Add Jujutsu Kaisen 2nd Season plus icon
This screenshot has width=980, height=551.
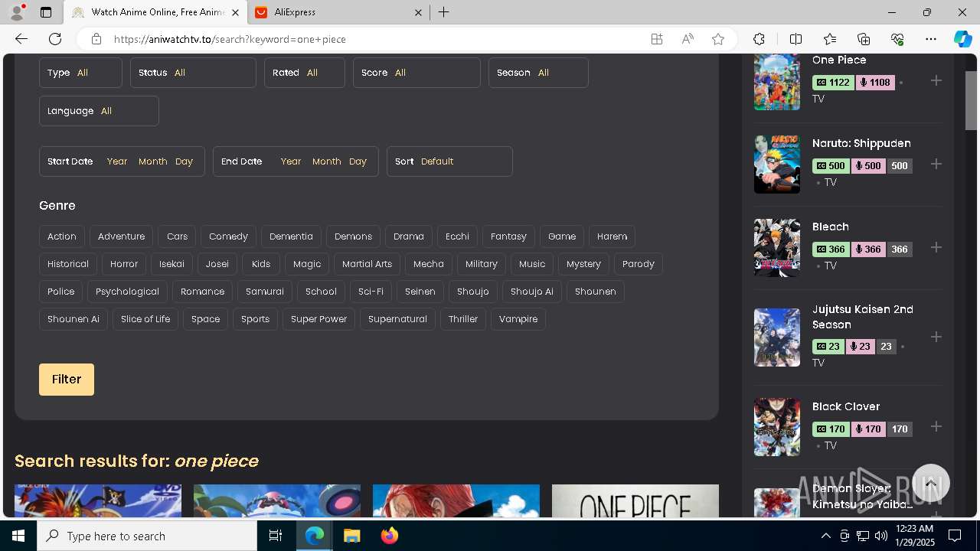pyautogui.click(x=936, y=337)
